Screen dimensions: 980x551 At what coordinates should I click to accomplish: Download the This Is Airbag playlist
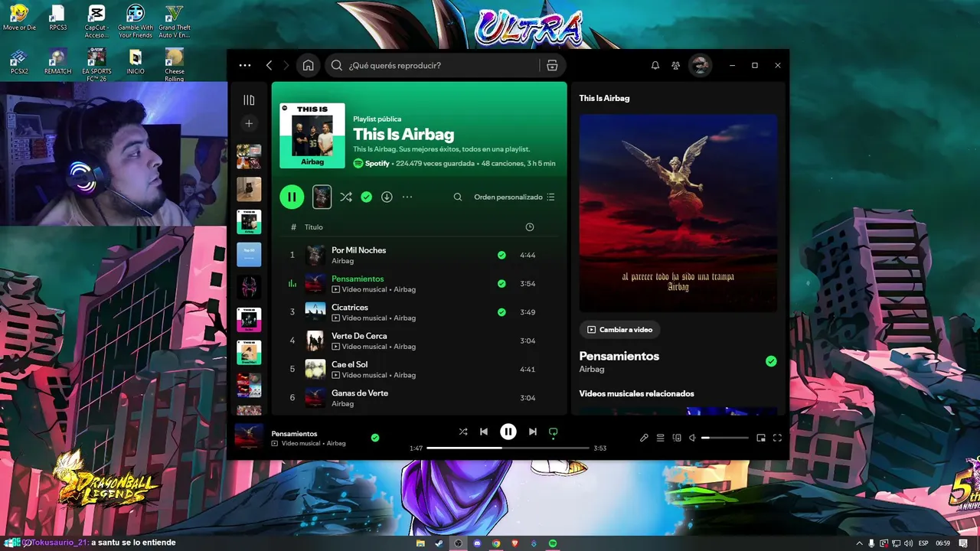[x=387, y=197]
